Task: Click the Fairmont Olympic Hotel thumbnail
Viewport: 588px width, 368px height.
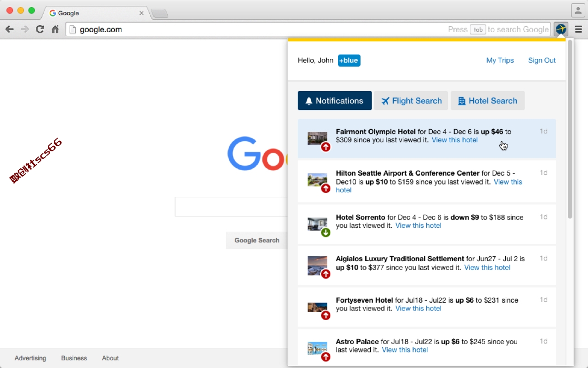Action: (317, 138)
